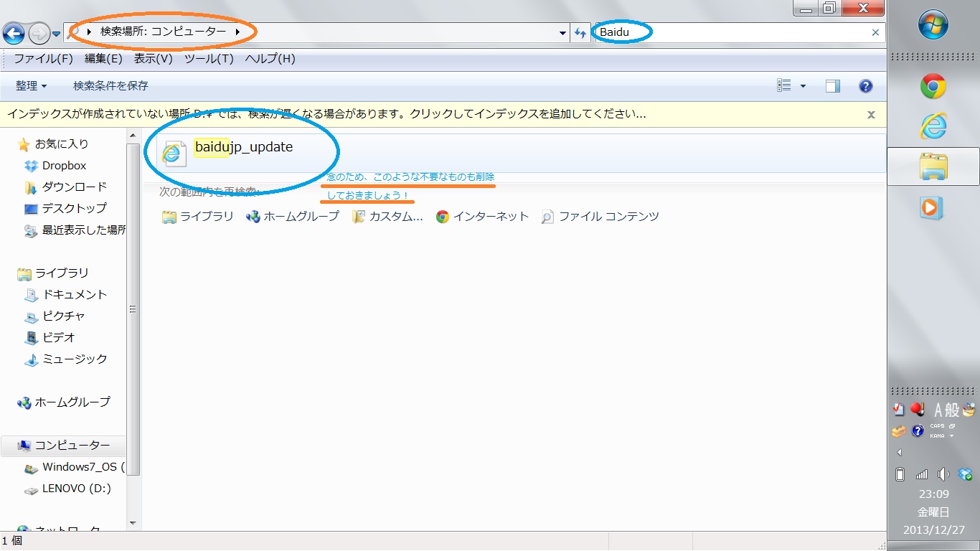Screen dimensions: 980x551
Task: Refresh the search results
Action: (581, 33)
